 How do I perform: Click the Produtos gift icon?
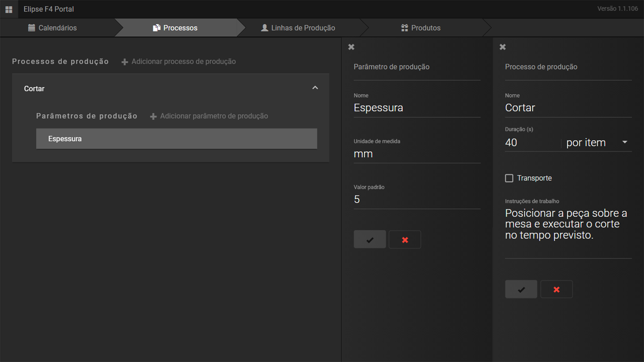[x=404, y=28]
